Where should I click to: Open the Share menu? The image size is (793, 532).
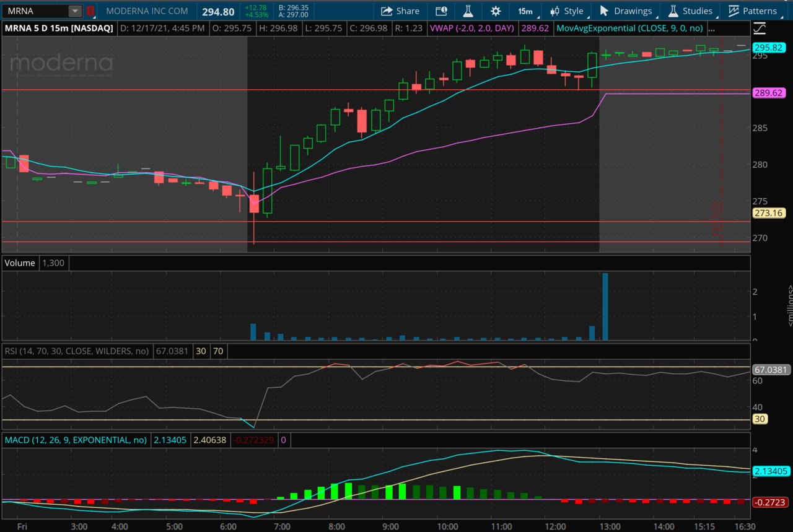point(400,11)
